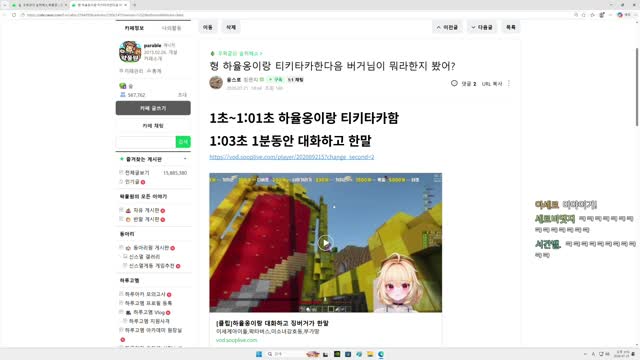This screenshot has width=640, height=360.
Task: Open 전체글보기 in sidebar
Action: [x=137, y=173]
